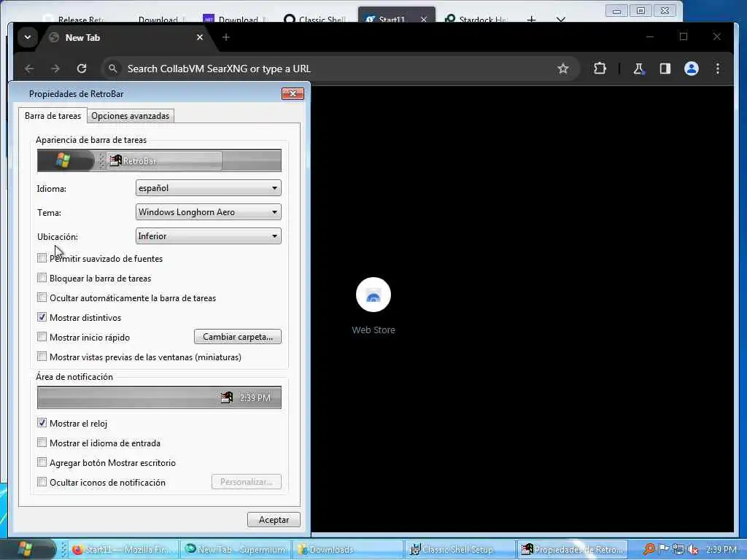Click the taskbar clock showing 2:39 PM
This screenshot has height=560, width=747.
pyautogui.click(x=721, y=550)
